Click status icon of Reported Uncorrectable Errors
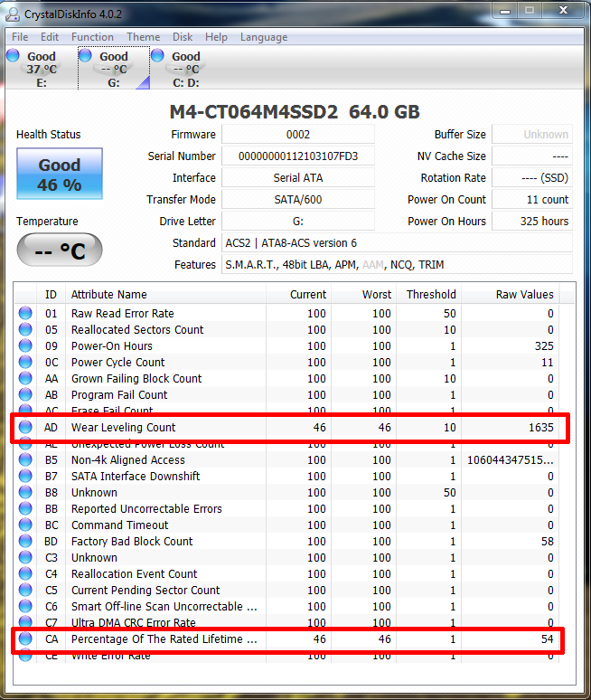This screenshot has height=700, width=591. [x=25, y=509]
